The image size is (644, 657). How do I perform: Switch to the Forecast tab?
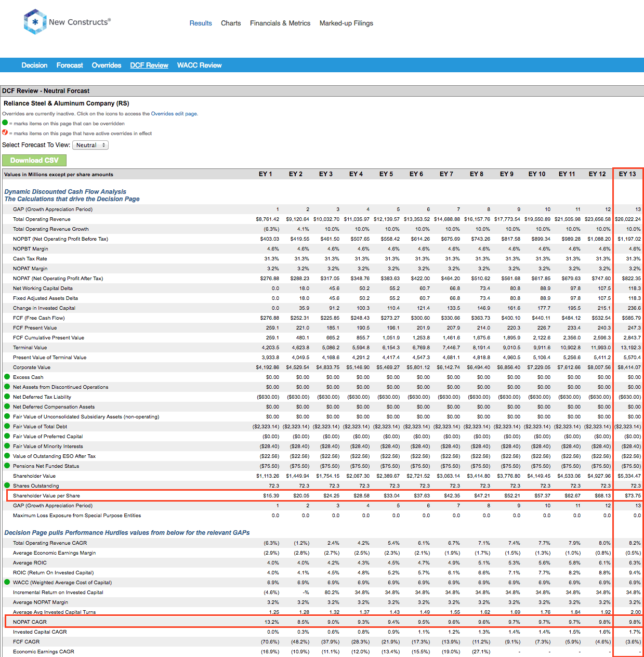[70, 65]
